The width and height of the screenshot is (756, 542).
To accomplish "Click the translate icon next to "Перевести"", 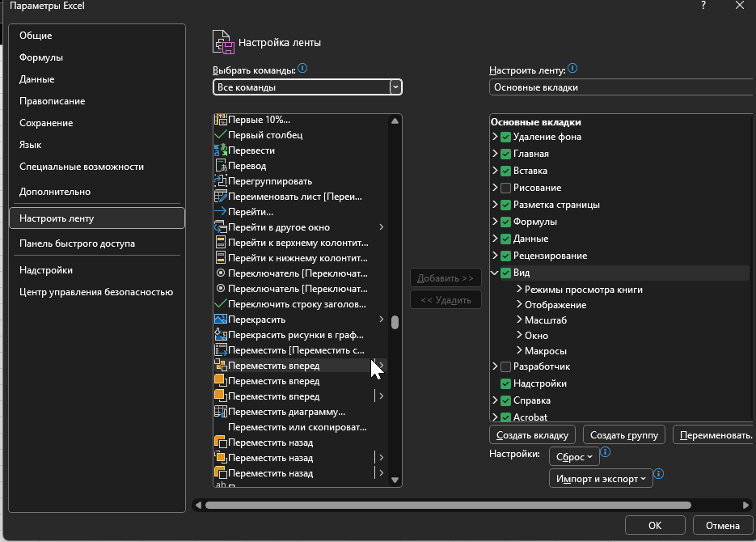I will point(221,150).
